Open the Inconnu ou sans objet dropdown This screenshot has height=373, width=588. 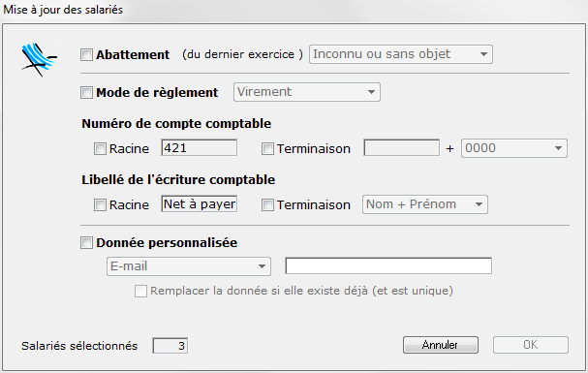400,54
